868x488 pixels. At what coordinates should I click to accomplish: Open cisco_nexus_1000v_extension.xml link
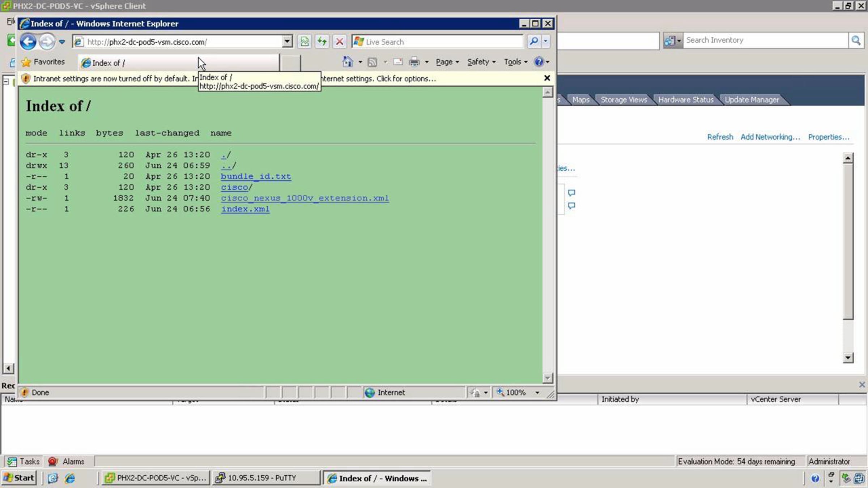[x=305, y=198]
